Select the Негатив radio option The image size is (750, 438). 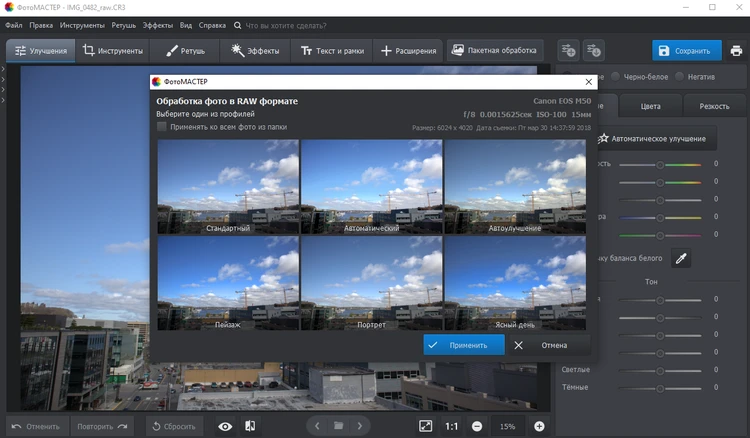[x=681, y=76]
